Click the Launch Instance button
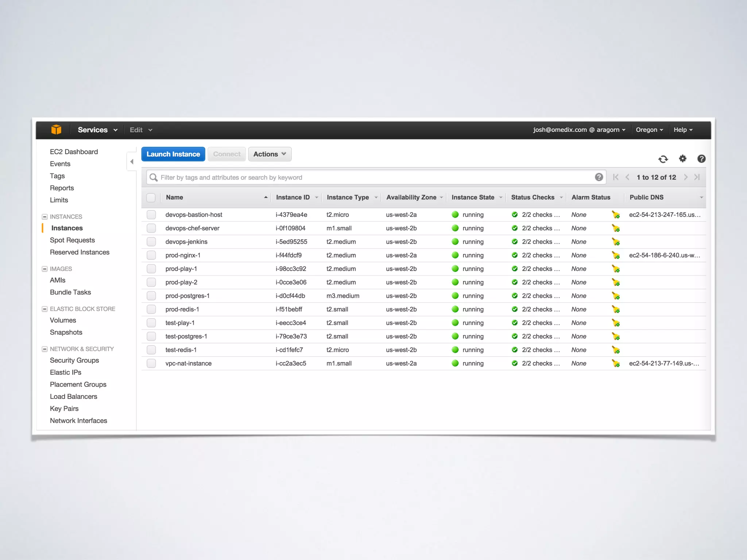 coord(173,154)
